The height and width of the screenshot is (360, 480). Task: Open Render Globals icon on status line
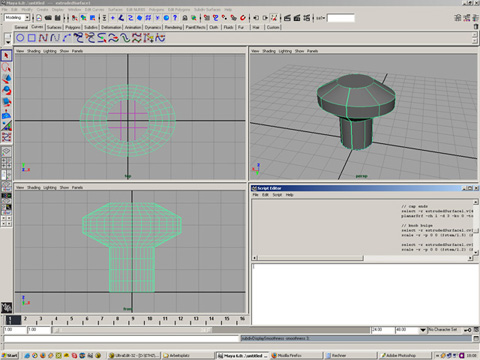(x=307, y=18)
